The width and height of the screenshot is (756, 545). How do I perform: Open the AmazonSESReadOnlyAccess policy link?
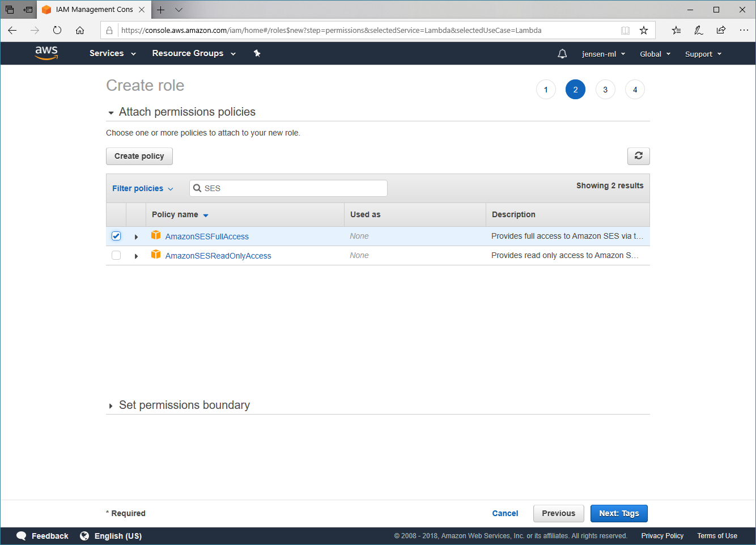pyautogui.click(x=218, y=256)
